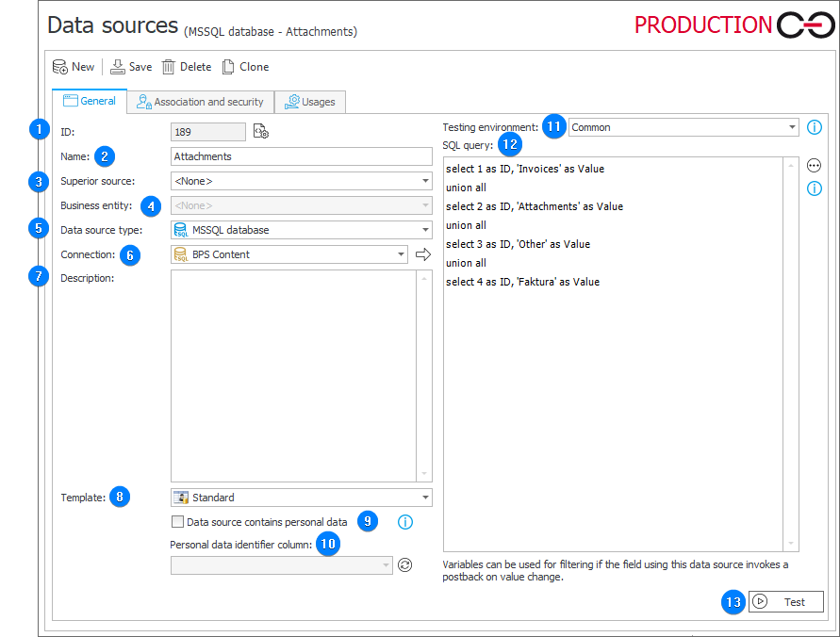Click the info icon beside SQL query

pyautogui.click(x=815, y=188)
